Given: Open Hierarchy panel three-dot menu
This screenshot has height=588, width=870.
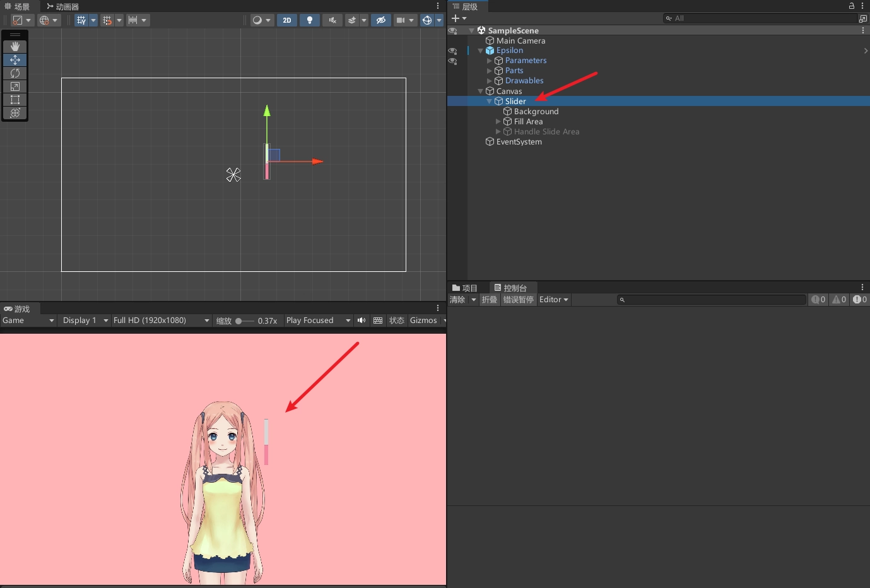Looking at the screenshot, I should tap(862, 6).
